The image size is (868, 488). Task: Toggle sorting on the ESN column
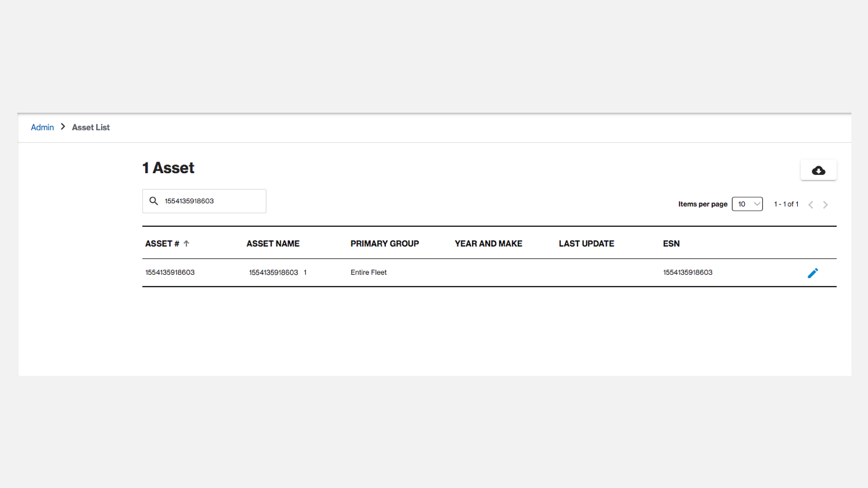coord(671,243)
